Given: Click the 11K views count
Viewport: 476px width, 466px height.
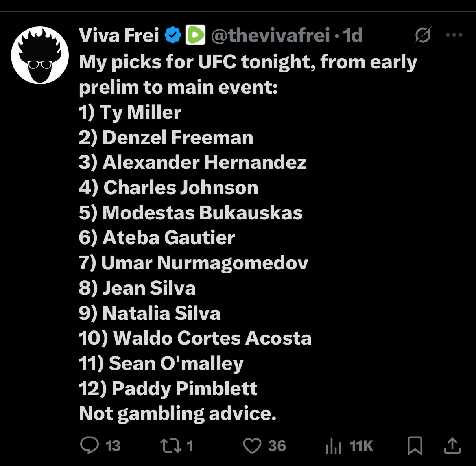Looking at the screenshot, I should [361, 446].
